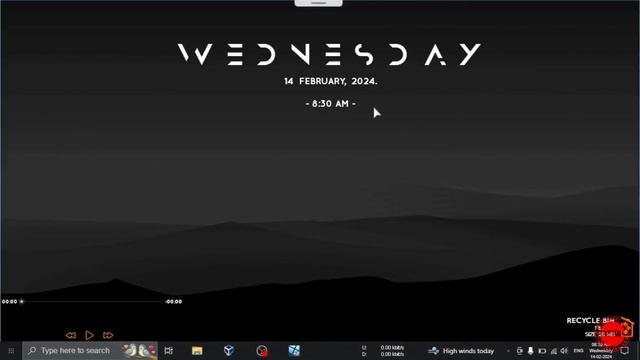Viewport: 640px width, 360px height.
Task: Play music with the orange play button
Action: (89, 335)
